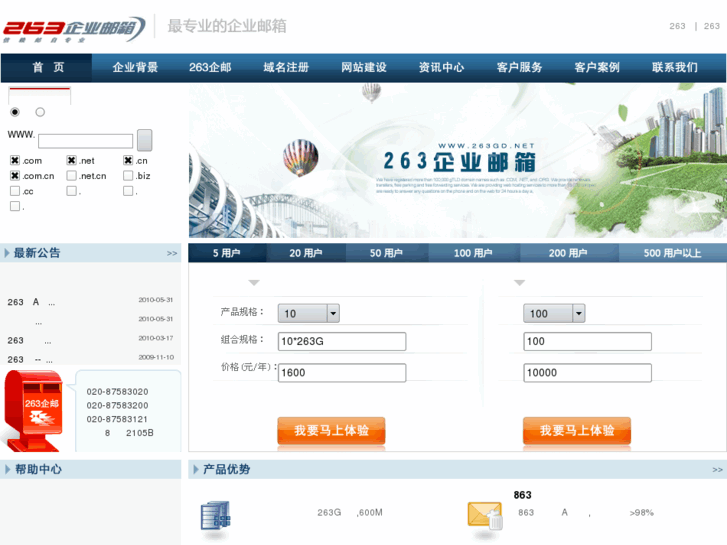
Task: Click the left plan triangle expander
Action: 254,282
